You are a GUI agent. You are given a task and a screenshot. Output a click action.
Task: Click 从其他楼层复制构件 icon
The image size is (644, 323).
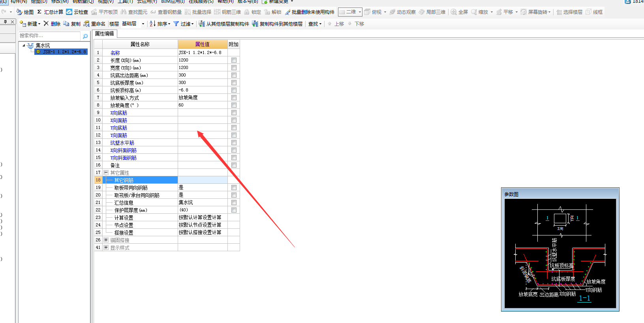[x=202, y=24]
